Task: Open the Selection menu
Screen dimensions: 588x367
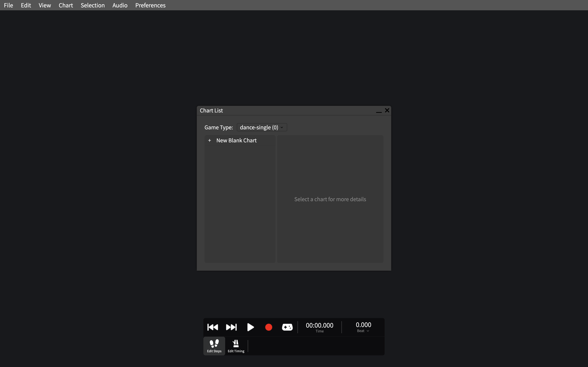Action: click(93, 5)
